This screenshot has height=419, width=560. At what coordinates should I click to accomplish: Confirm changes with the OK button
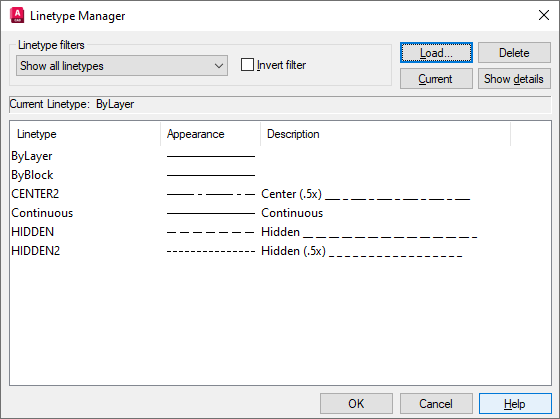(356, 404)
